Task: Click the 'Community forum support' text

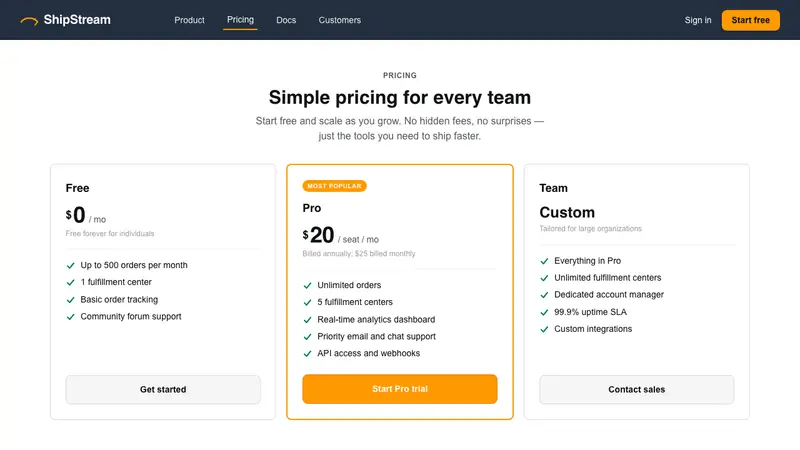Action: [x=131, y=316]
